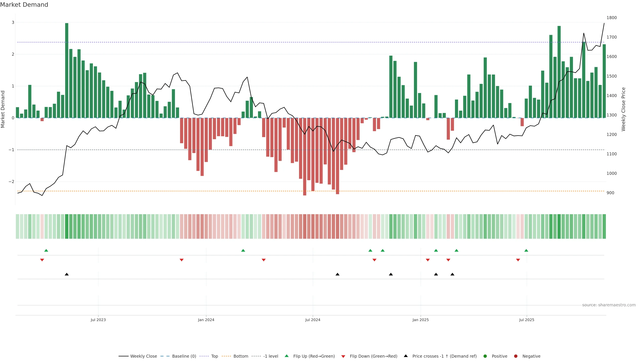Click the Market Demand chart title
Screen dimensions: 644x362
pos(24,5)
